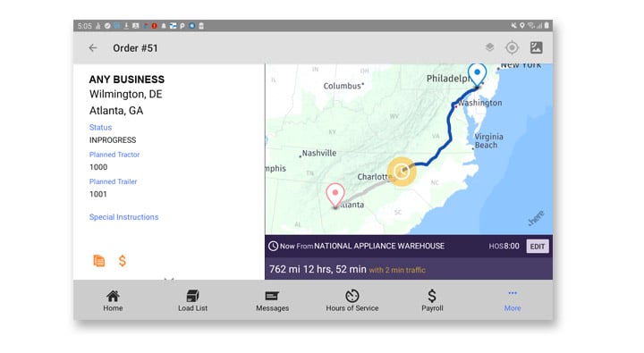The image size is (644, 353).
Task: Open the Load List tab
Action: coord(192,301)
